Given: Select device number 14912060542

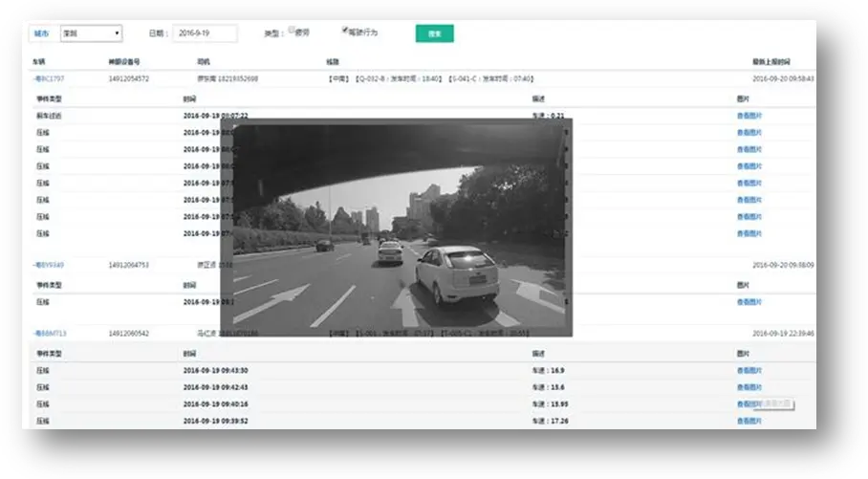Looking at the screenshot, I should pos(128,334).
